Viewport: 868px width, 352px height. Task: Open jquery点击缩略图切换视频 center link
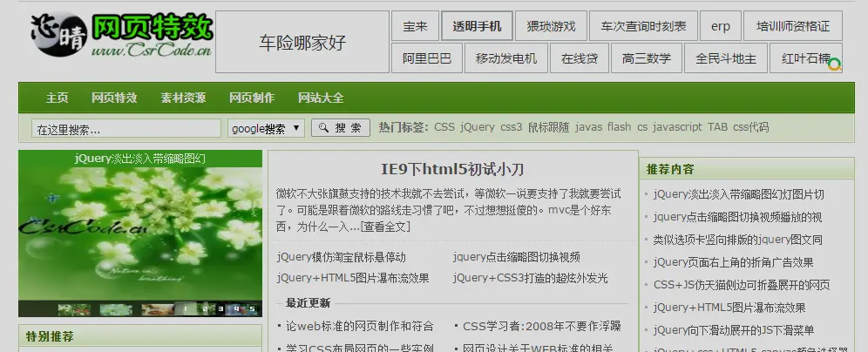[x=517, y=257]
